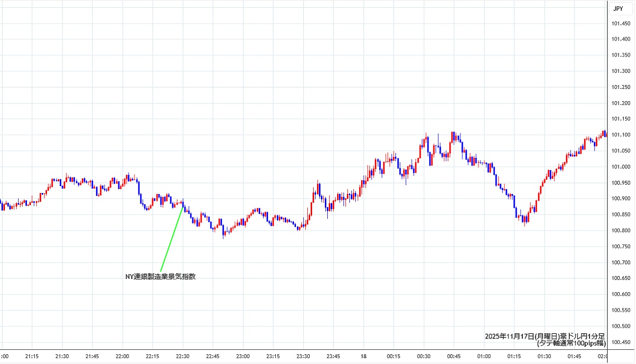636x364 pixels.
Task: Click the JPY currency label
Action: 618,8
